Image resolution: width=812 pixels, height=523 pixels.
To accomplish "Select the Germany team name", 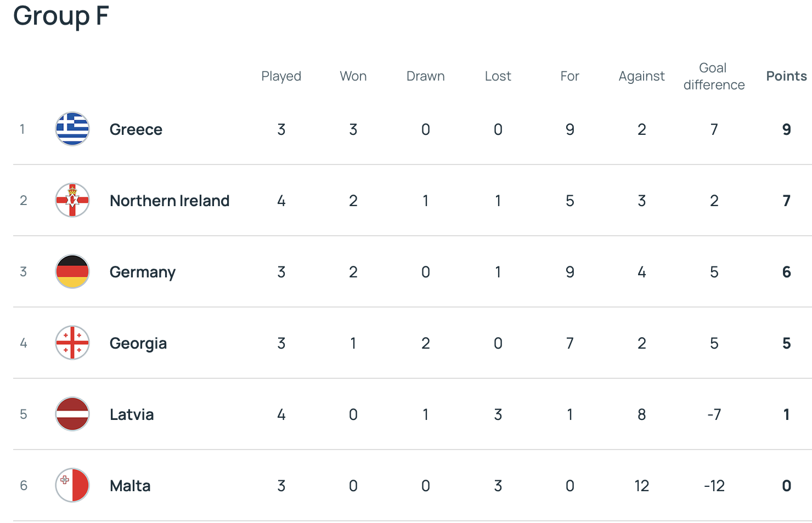I will click(x=143, y=272).
